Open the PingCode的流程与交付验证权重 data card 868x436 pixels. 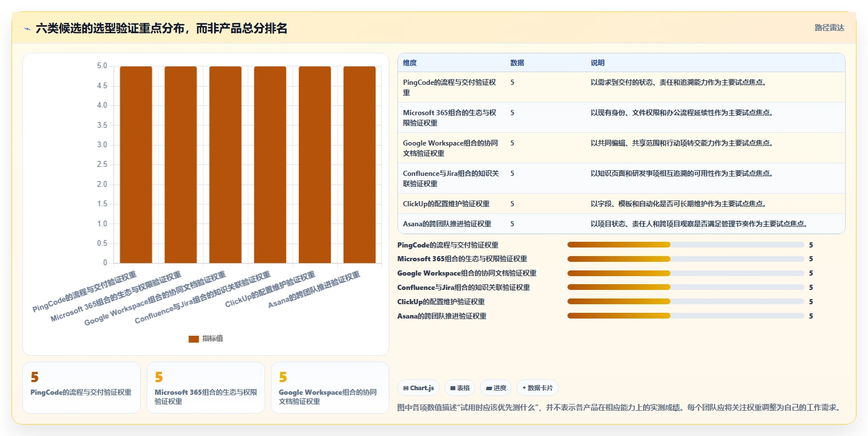81,387
